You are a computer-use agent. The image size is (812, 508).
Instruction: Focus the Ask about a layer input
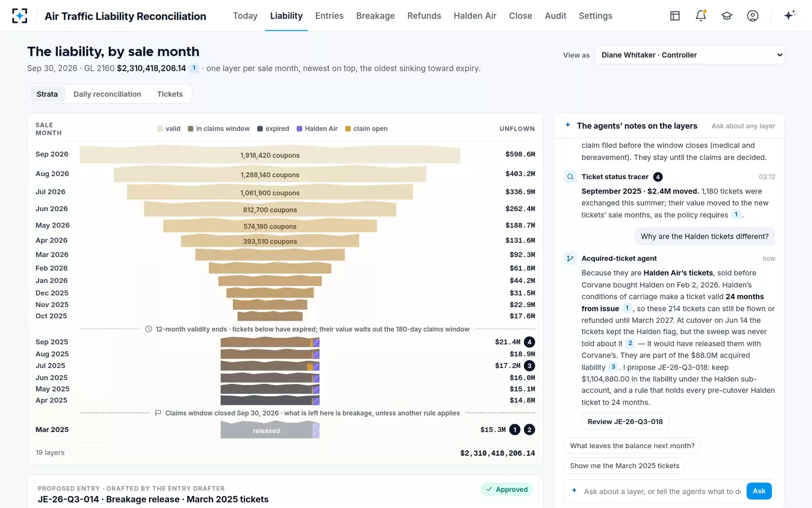[x=662, y=492]
